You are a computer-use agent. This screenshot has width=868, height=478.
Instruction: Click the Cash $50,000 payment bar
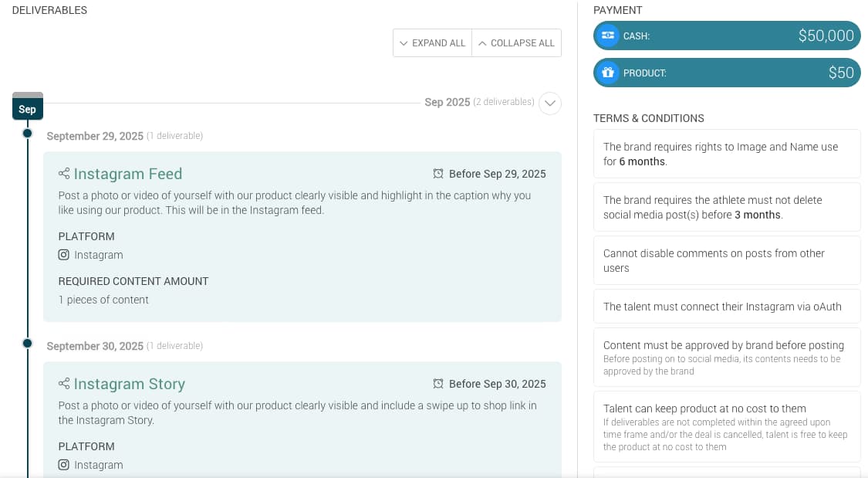pyautogui.click(x=727, y=36)
